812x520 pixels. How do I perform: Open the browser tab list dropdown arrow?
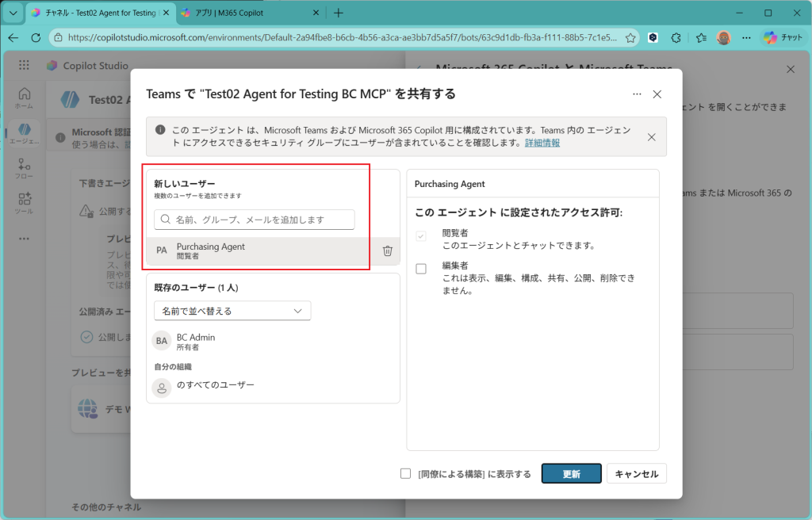coord(13,13)
